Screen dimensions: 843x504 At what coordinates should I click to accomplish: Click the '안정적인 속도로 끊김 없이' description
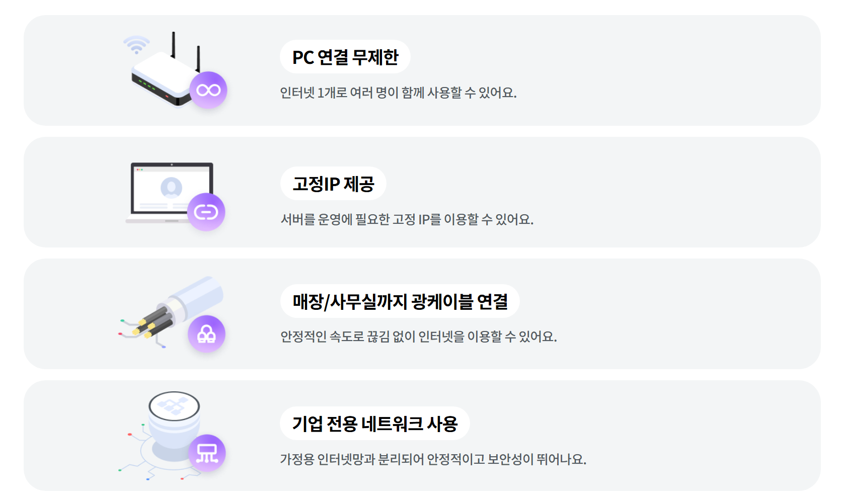coord(419,337)
